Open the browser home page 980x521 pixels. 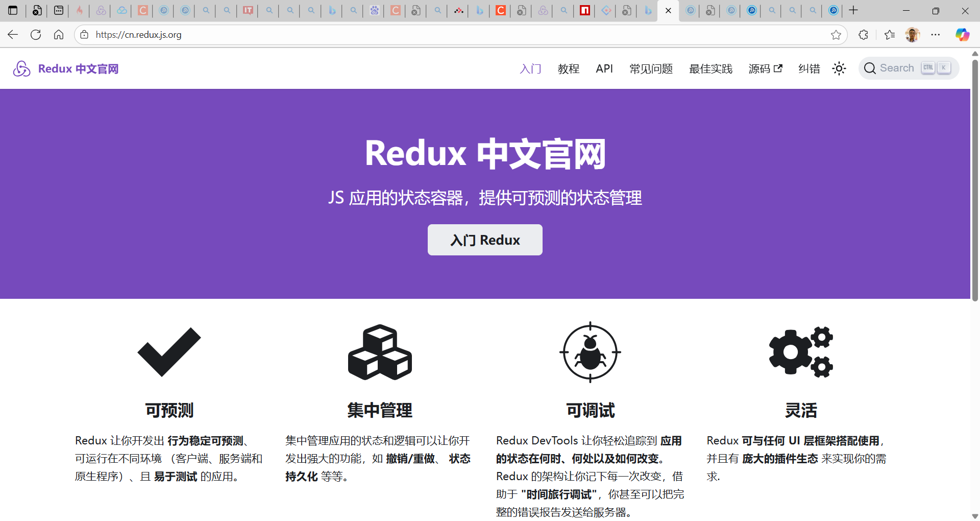(59, 35)
